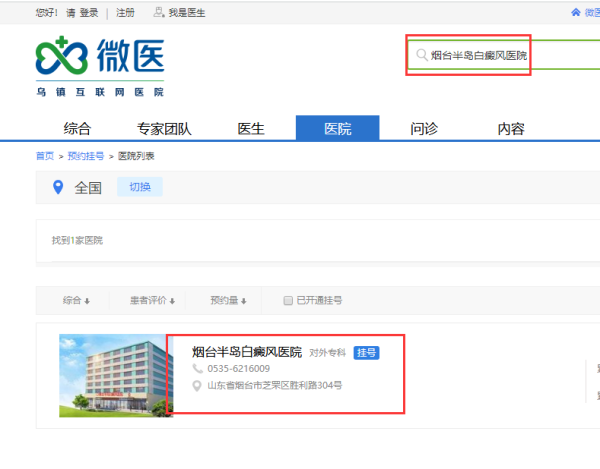Click the 切换 region button

click(x=140, y=187)
